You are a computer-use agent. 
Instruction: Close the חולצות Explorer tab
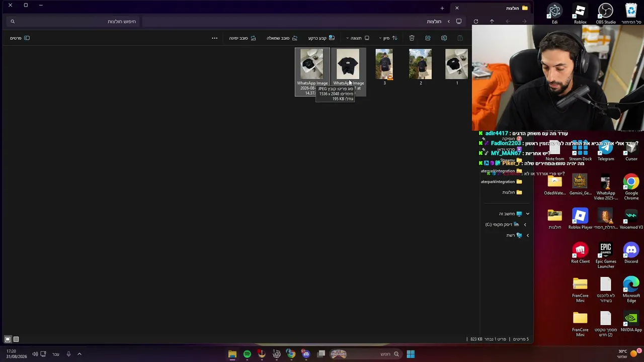click(457, 8)
